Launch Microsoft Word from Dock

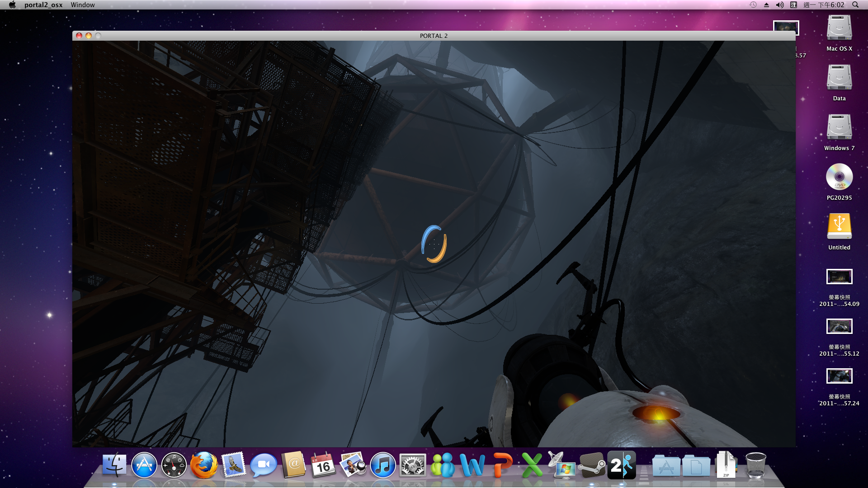click(x=472, y=465)
